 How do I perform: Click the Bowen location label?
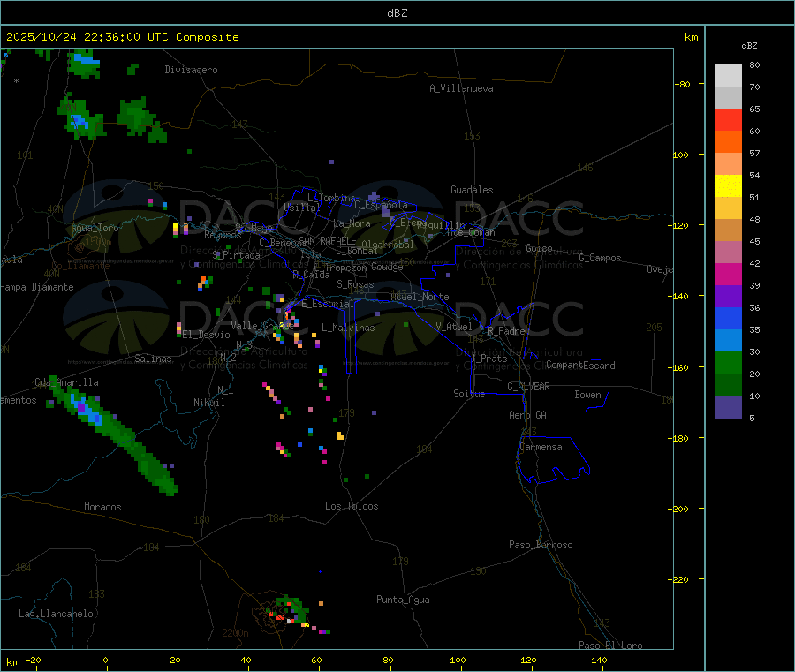pyautogui.click(x=588, y=395)
